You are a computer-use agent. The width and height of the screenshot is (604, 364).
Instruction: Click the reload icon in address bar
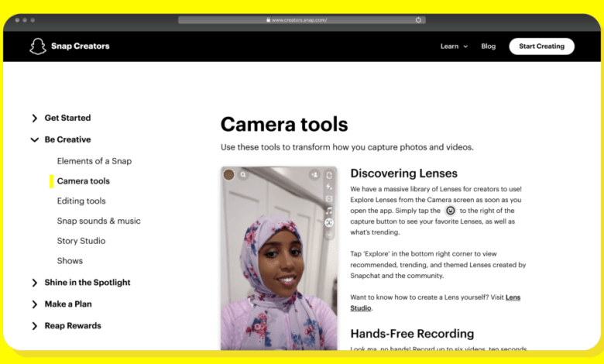(x=419, y=20)
